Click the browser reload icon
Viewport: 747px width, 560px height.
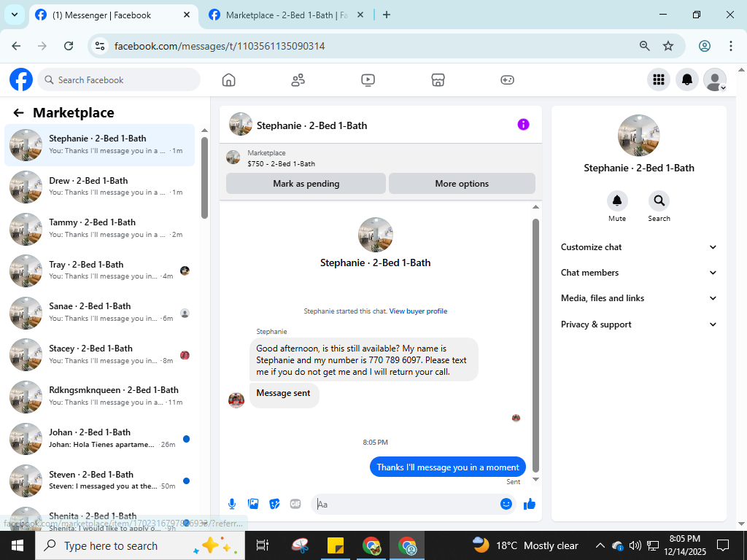69,46
